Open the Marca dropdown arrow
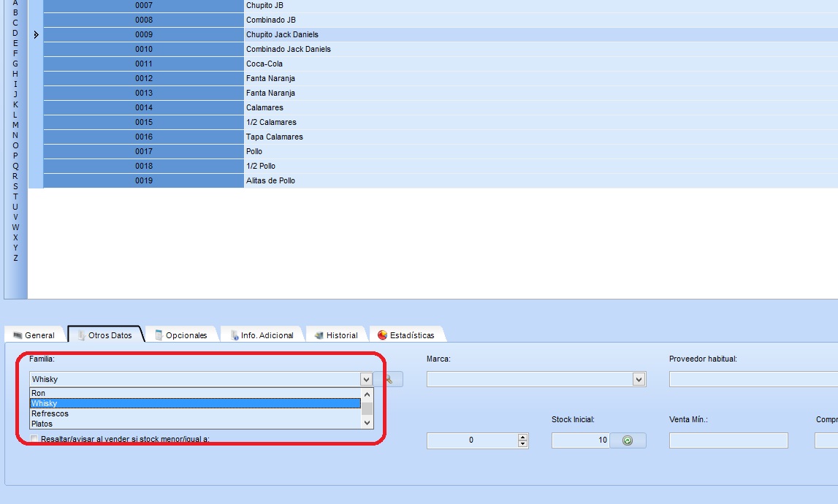 639,380
